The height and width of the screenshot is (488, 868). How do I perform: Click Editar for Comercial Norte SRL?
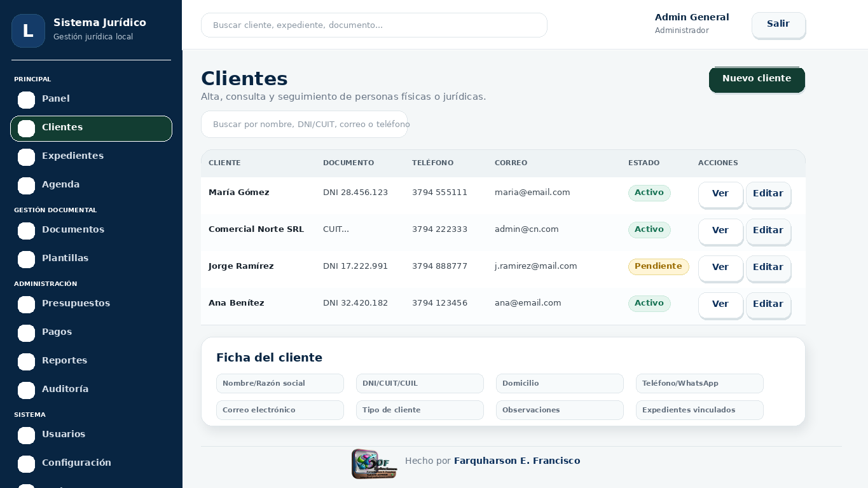[768, 231]
